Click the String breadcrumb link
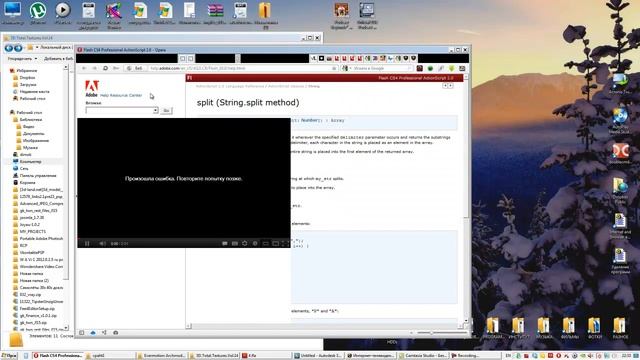 point(314,86)
